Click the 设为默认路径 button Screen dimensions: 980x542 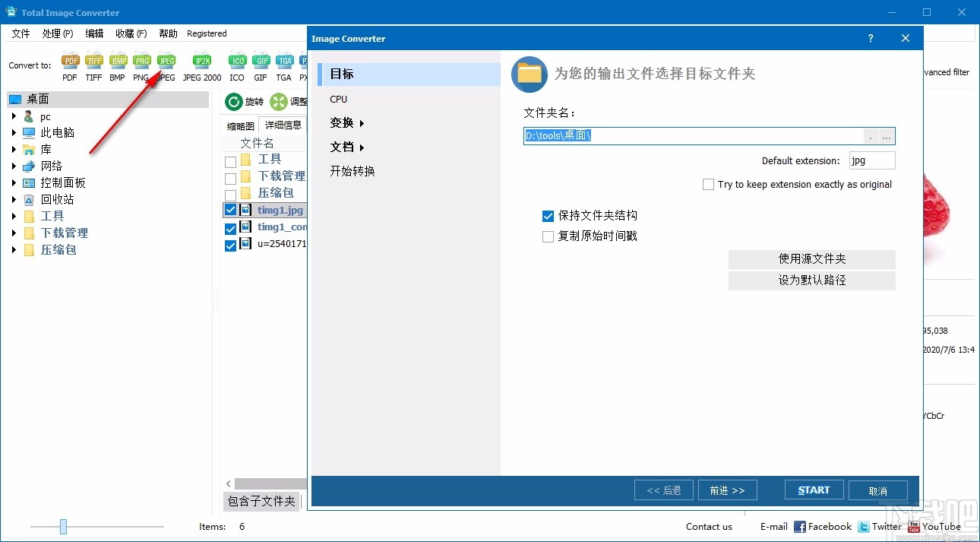pyautogui.click(x=812, y=281)
